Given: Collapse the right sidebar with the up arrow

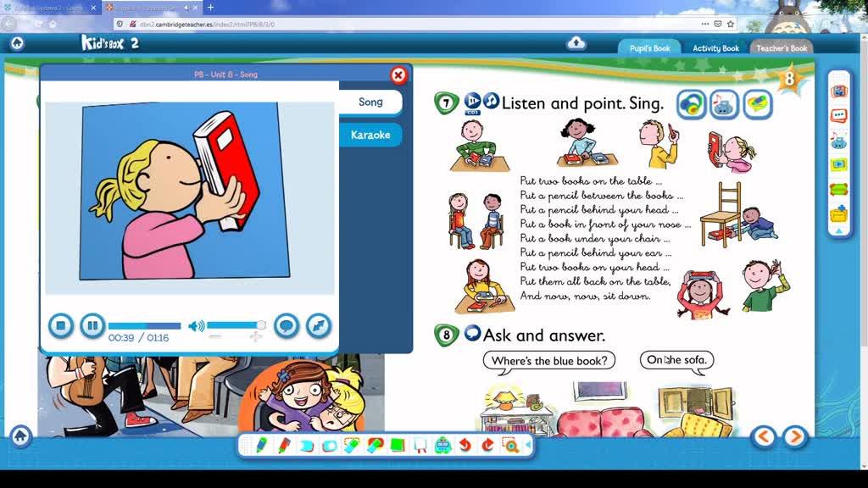Looking at the screenshot, I should pos(838,230).
